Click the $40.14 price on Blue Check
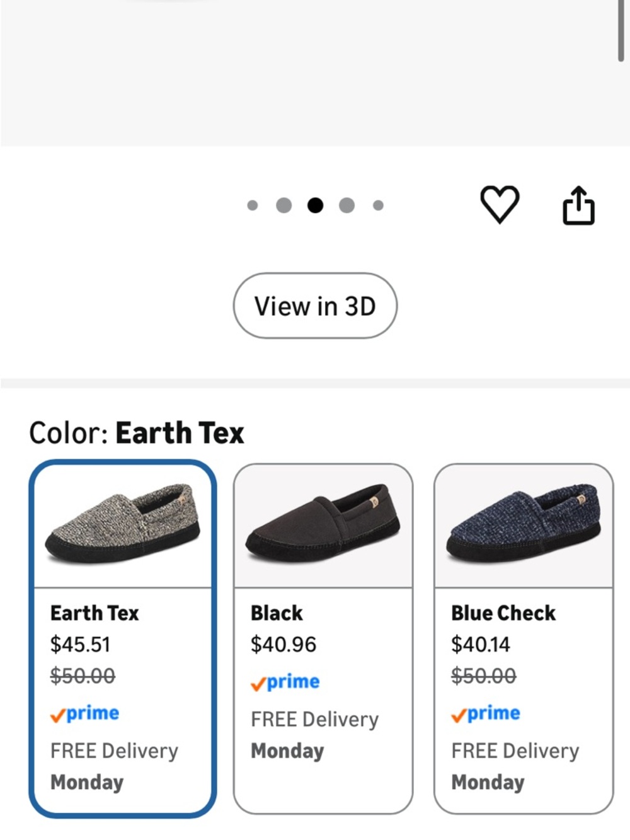This screenshot has height=840, width=630. pos(481,644)
